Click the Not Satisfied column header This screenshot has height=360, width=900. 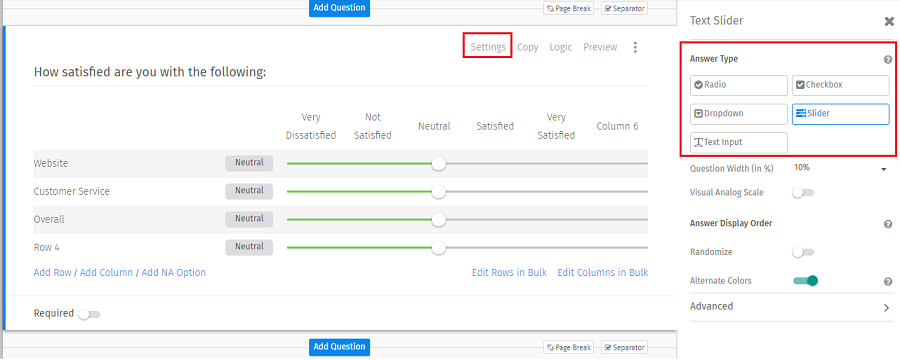(373, 126)
